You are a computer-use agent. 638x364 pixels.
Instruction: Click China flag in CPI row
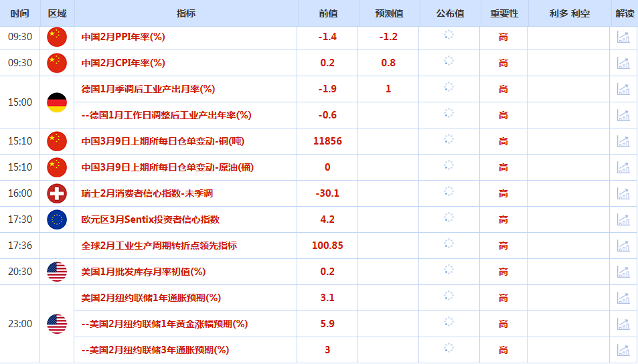[57, 63]
